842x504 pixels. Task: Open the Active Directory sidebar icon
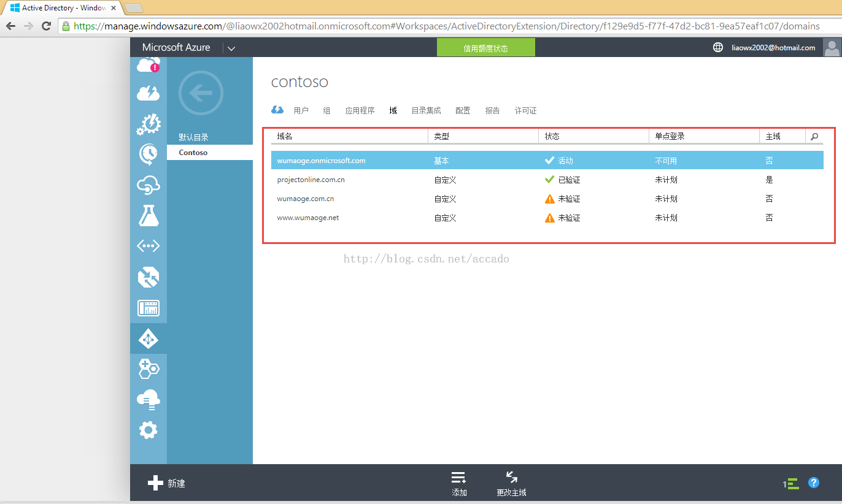coord(148,338)
